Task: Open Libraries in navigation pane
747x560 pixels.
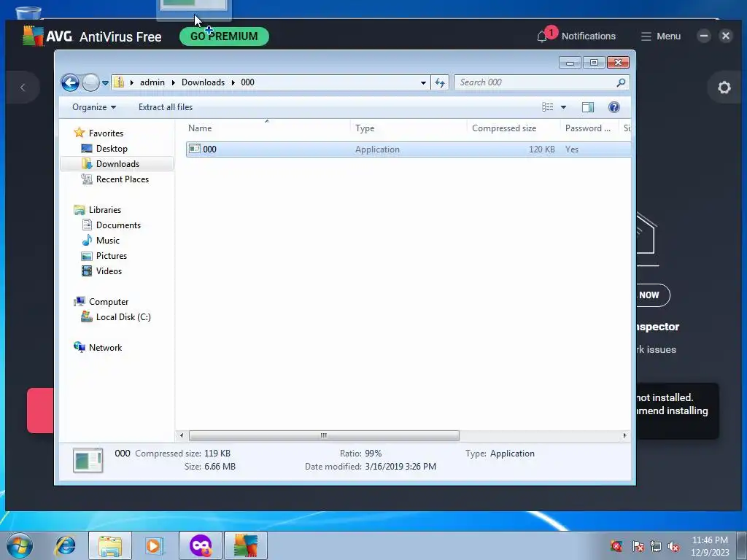Action: [105, 210]
